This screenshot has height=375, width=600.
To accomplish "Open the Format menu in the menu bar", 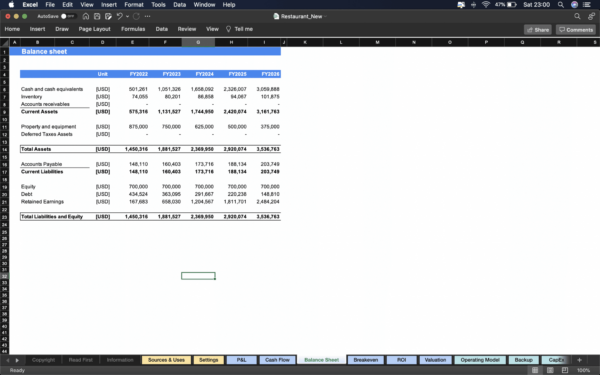I will (134, 5).
